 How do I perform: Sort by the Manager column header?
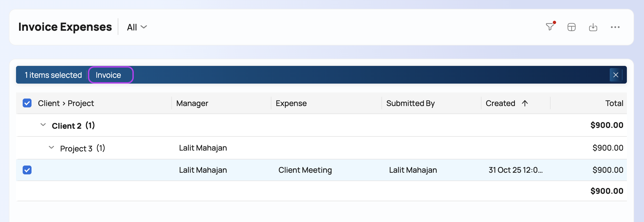coord(192,103)
